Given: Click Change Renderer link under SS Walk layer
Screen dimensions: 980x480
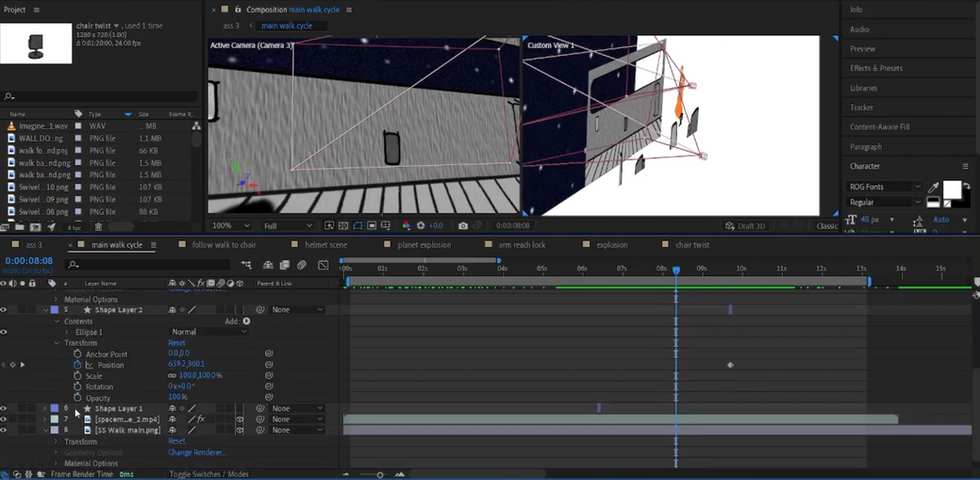Looking at the screenshot, I should 197,452.
